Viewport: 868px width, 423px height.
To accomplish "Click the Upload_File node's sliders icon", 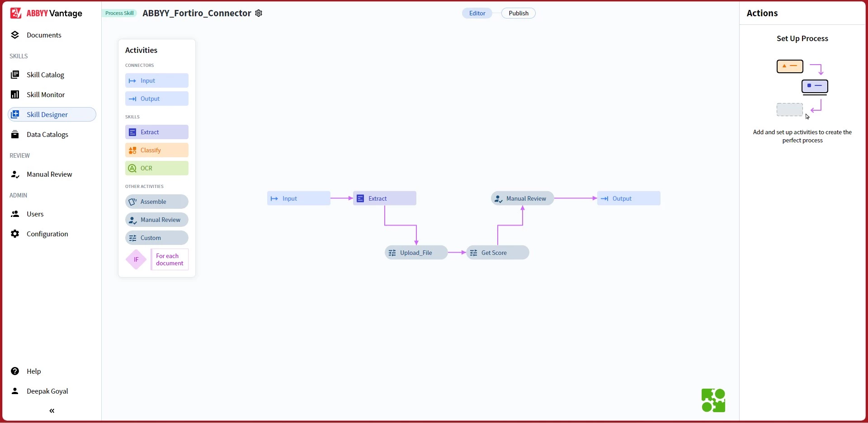I will click(392, 253).
